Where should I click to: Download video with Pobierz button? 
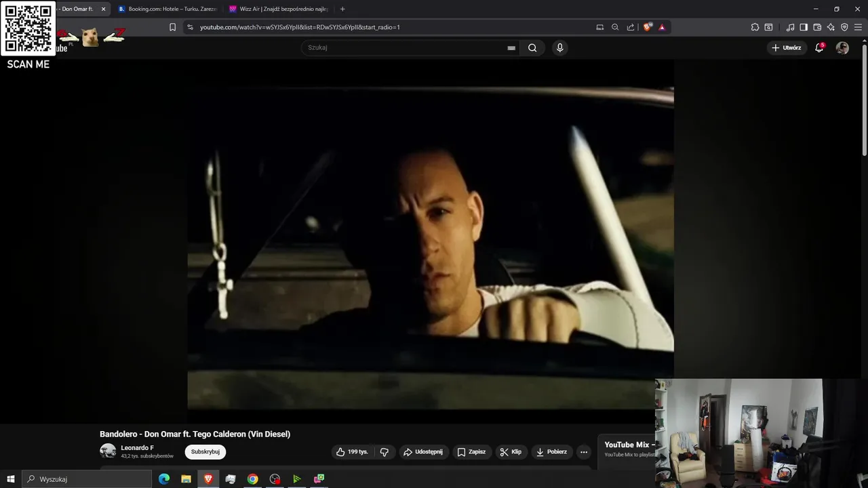[x=551, y=452]
